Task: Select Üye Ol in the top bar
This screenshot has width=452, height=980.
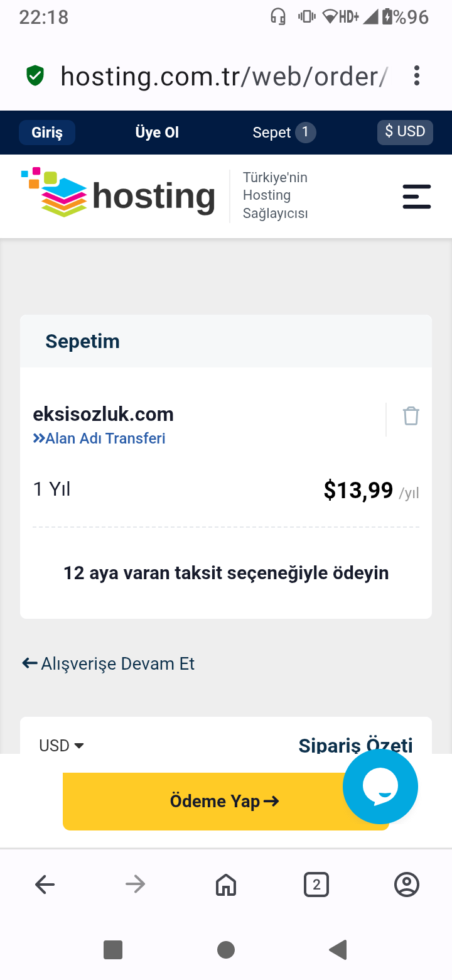Action: click(x=157, y=133)
